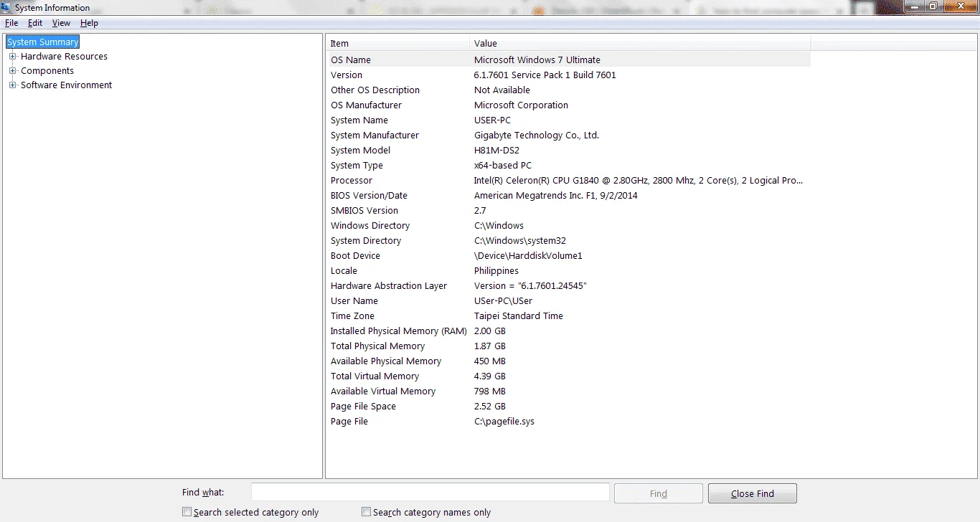Expand the Software Environment tree node
This screenshot has height=522, width=980.
(x=12, y=85)
